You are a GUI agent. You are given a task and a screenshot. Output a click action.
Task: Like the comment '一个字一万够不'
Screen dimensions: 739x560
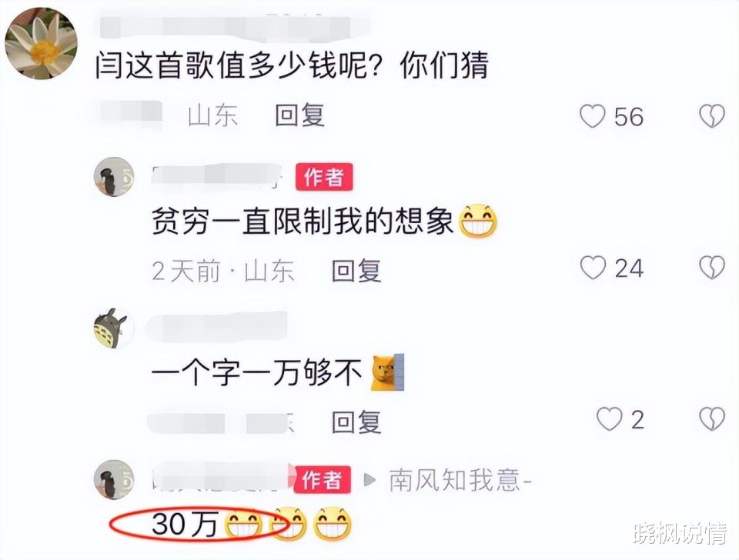pos(610,419)
